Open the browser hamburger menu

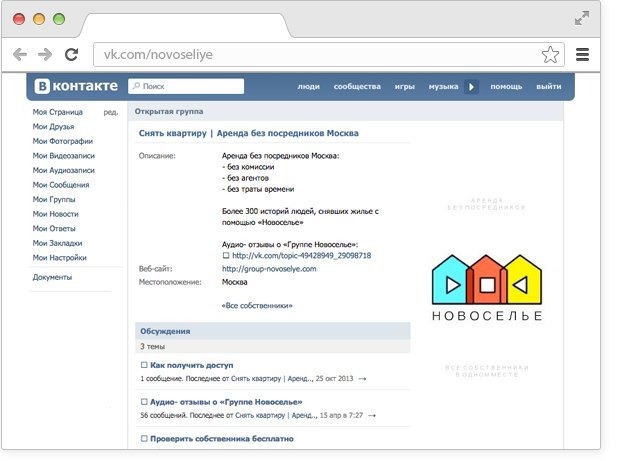coord(582,54)
